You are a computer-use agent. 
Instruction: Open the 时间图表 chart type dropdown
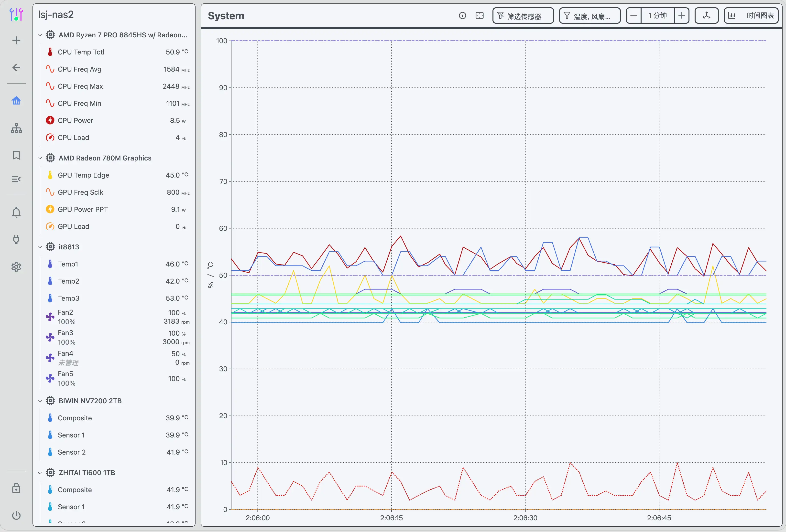point(751,16)
